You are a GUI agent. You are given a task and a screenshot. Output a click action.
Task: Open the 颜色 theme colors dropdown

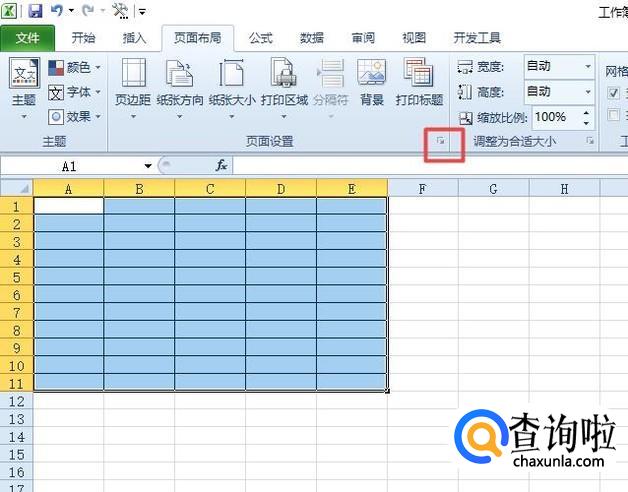[74, 68]
